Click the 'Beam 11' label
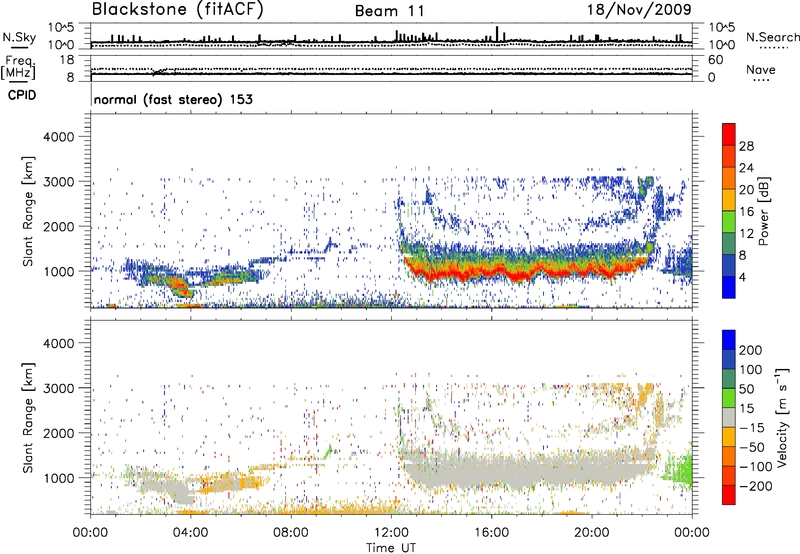The image size is (800, 554). coord(390,11)
